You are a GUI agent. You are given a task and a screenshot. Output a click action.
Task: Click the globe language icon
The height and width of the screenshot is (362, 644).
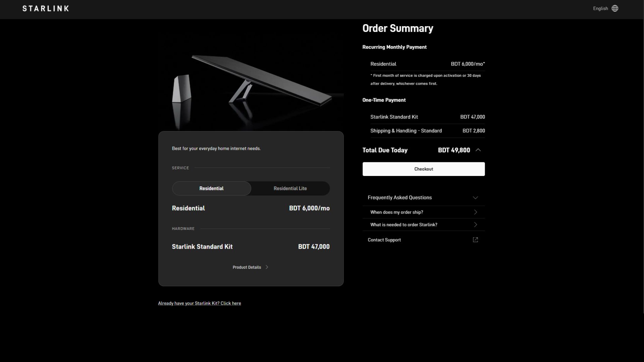coord(615,8)
